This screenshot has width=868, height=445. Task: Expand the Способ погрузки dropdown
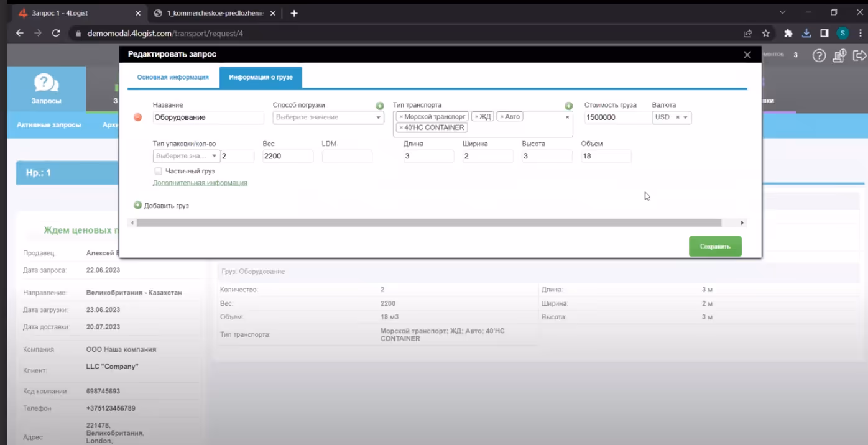tap(328, 117)
